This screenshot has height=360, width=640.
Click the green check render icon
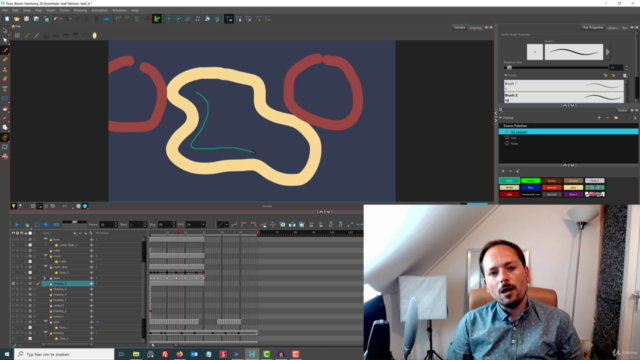(157, 19)
